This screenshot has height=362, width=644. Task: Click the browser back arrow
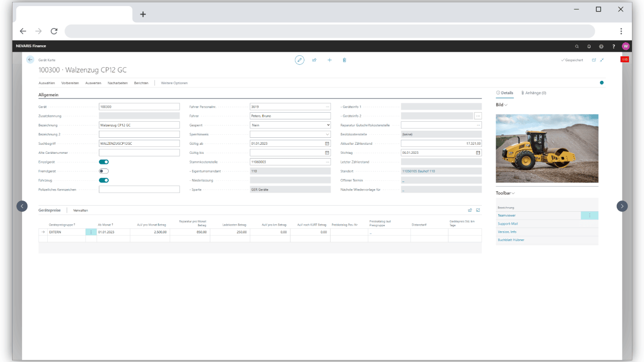23,31
